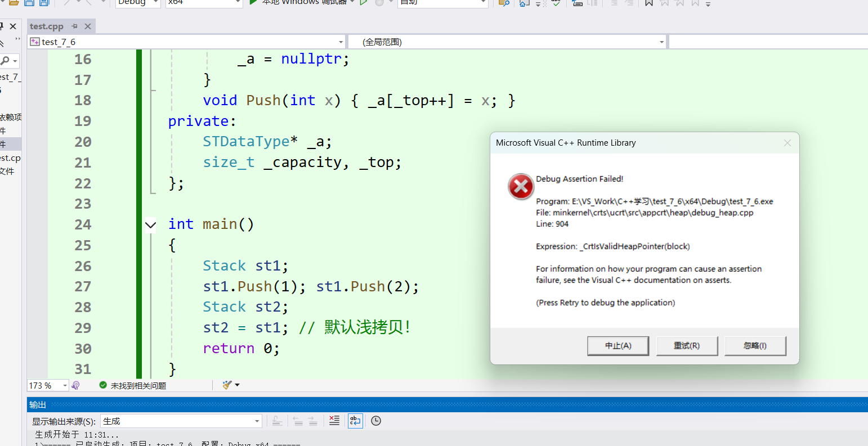Click '_a = nullptr;' code line
Screen dimensions: 868x446
coord(293,59)
